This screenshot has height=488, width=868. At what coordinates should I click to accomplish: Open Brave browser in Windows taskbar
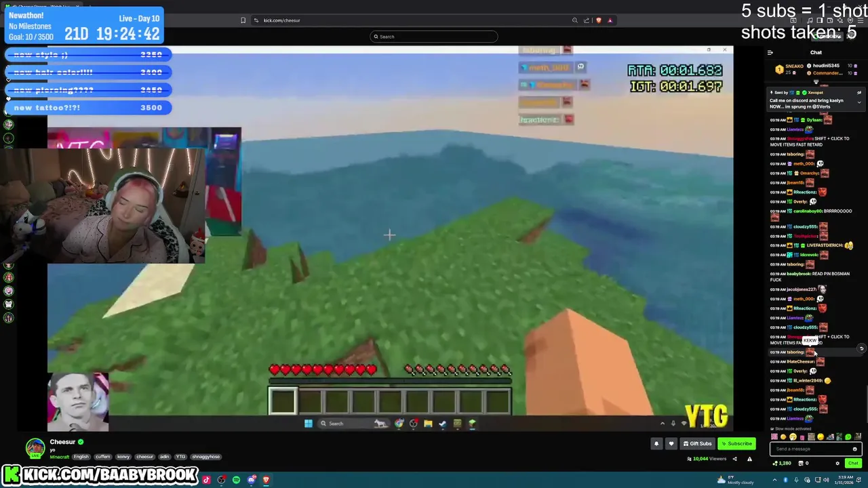coord(266,480)
